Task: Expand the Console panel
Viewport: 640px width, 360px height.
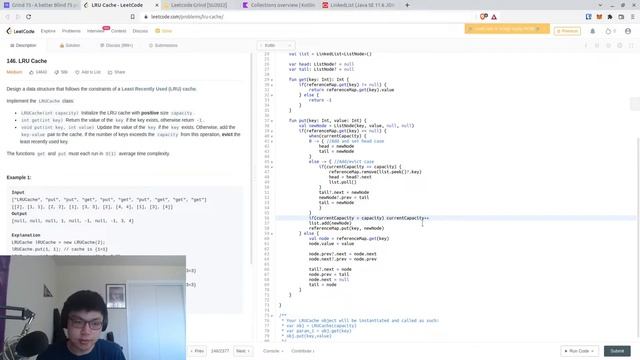Action: pos(273,351)
